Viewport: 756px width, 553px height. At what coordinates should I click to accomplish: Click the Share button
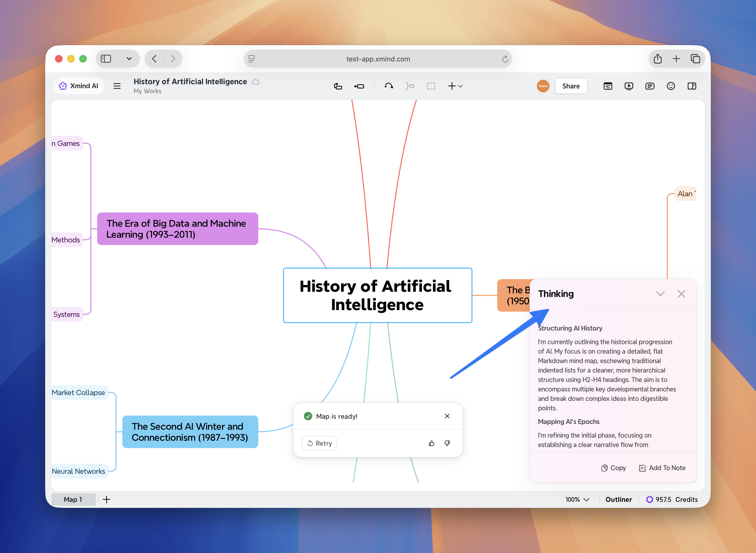tap(571, 86)
